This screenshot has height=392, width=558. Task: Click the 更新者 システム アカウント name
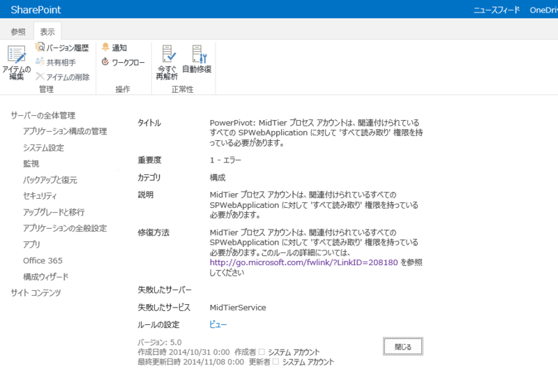click(x=308, y=362)
